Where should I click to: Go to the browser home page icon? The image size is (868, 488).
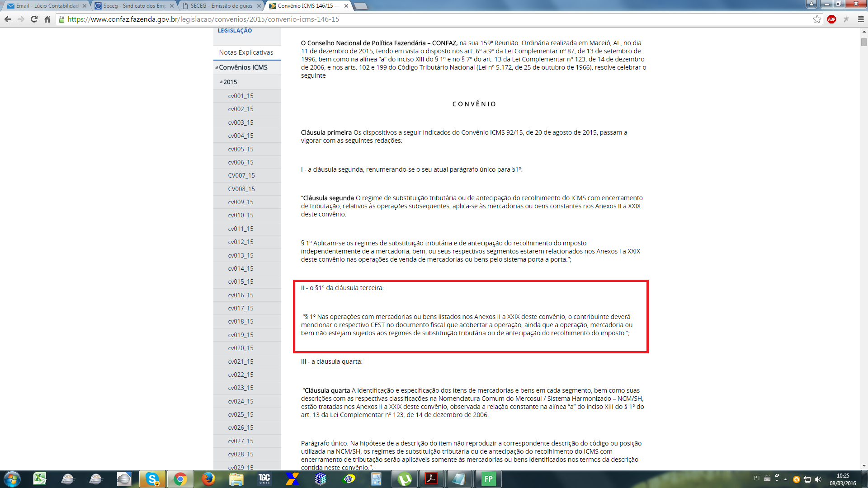[47, 19]
